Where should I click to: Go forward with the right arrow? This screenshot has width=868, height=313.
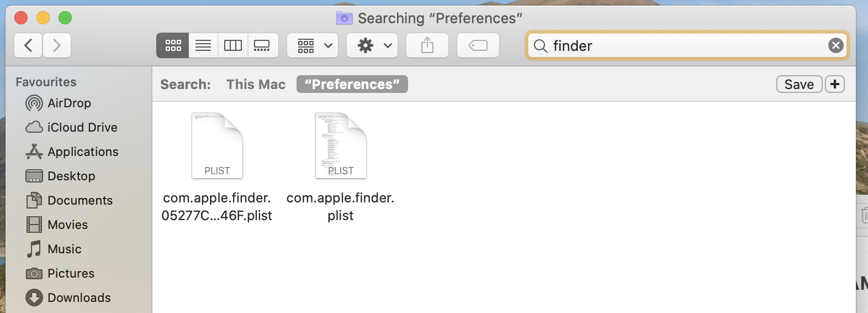[x=56, y=45]
